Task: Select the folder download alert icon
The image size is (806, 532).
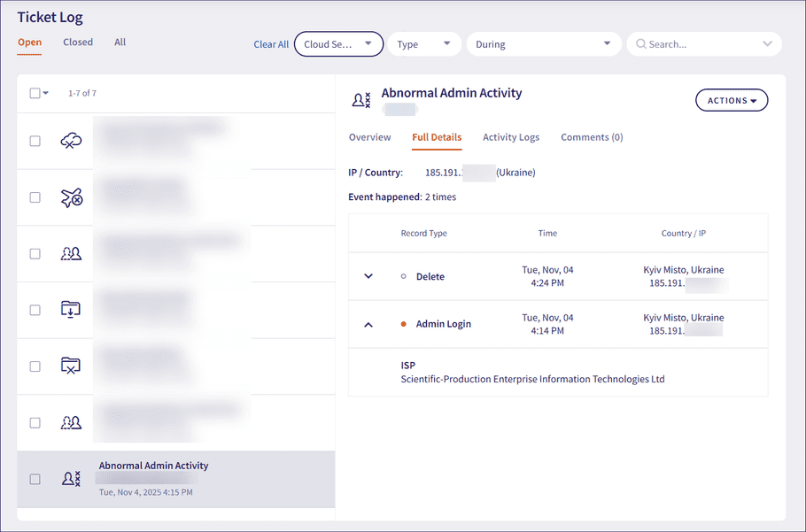Action: [72, 310]
